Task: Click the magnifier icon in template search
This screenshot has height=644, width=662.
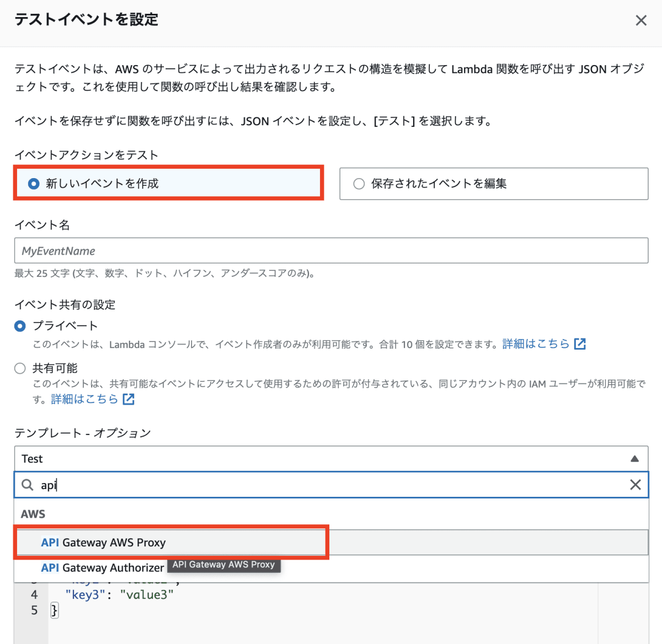Action: (28, 485)
